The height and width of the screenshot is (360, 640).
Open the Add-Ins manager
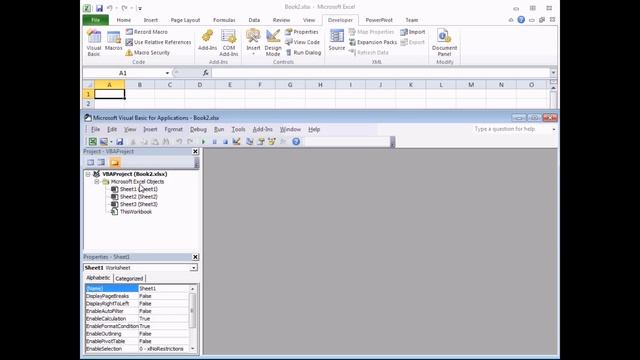point(207,41)
